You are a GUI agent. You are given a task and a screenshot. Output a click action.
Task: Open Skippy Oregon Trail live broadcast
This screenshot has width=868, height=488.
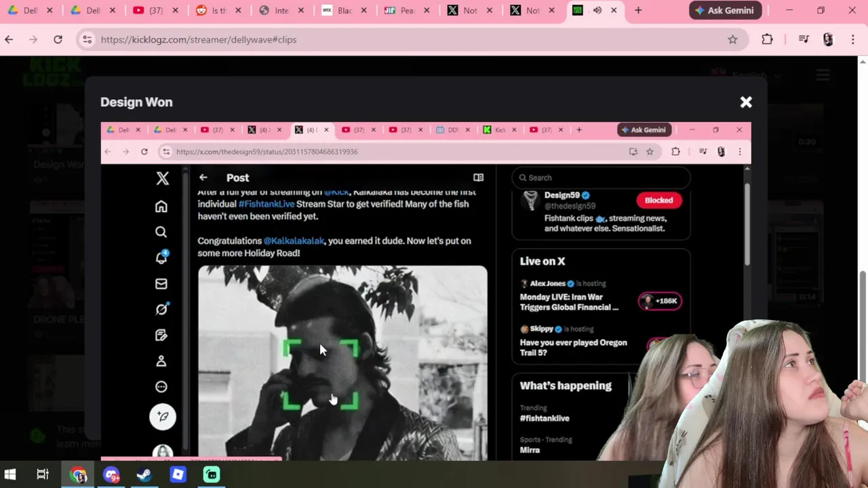click(574, 347)
